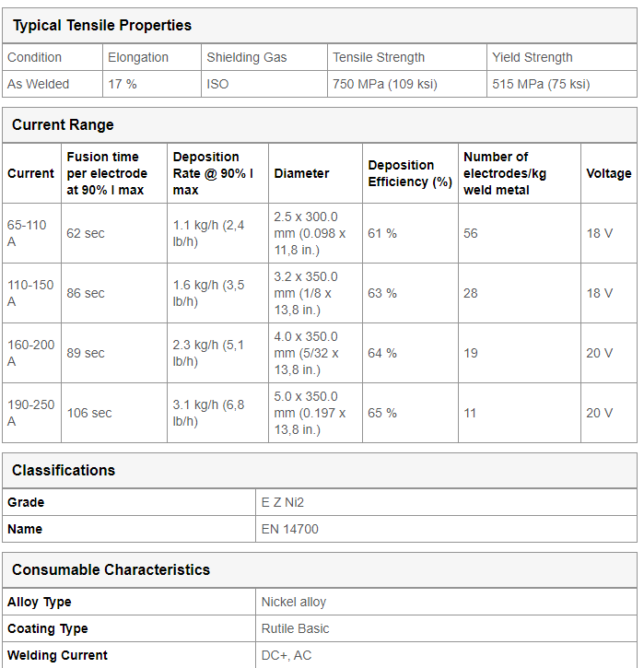The width and height of the screenshot is (644, 668).
Task: Select the 106 sec fusion time cell
Action: tap(114, 414)
